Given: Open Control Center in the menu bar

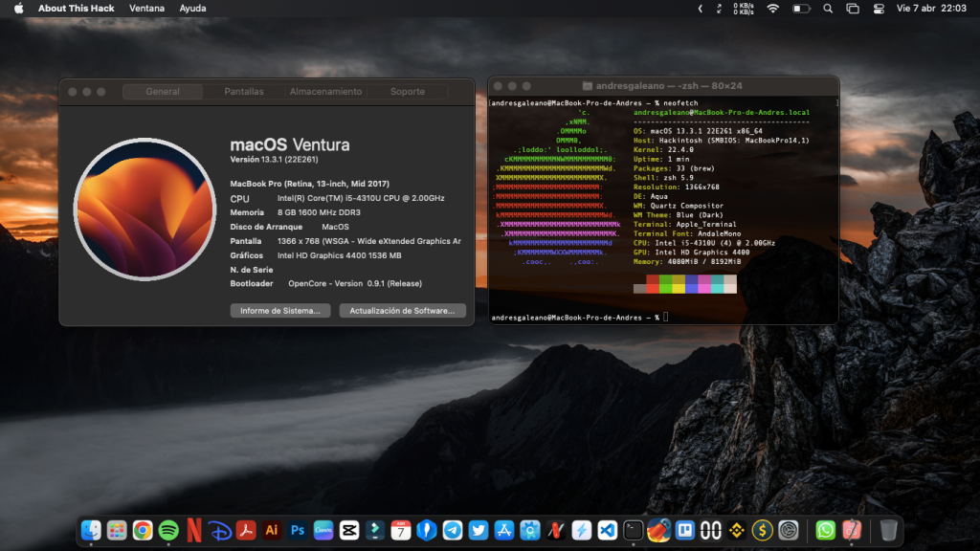Looking at the screenshot, I should click(x=880, y=9).
